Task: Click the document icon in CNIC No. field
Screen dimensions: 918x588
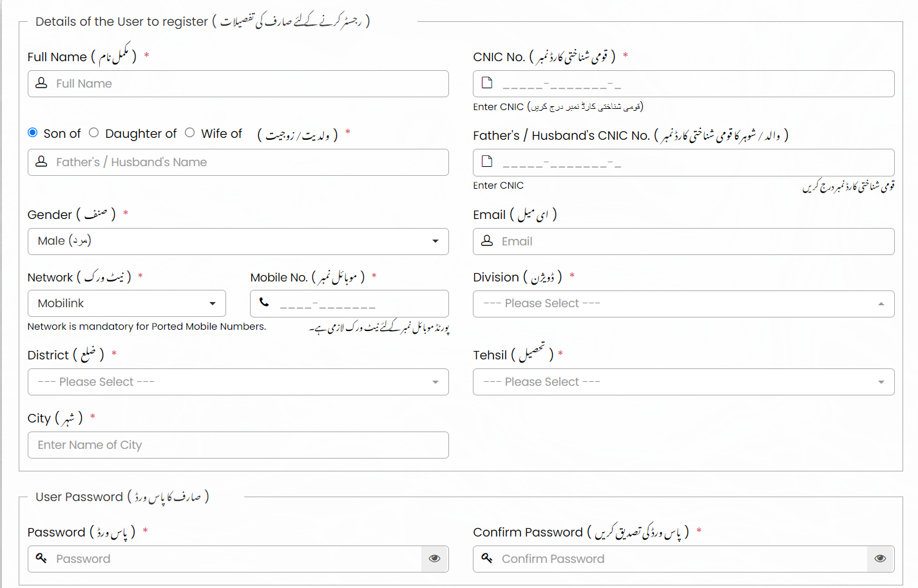Action: pos(487,82)
